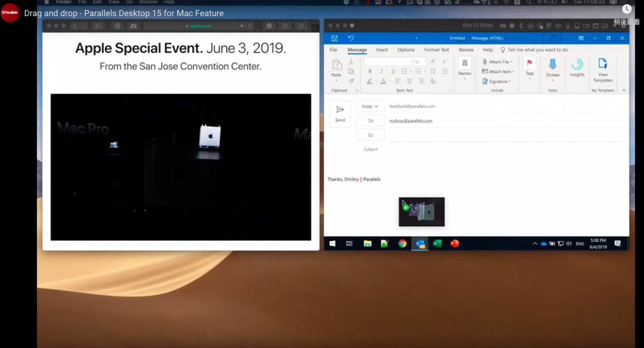Align text right in Basic Text
644x348 pixels.
(421, 82)
